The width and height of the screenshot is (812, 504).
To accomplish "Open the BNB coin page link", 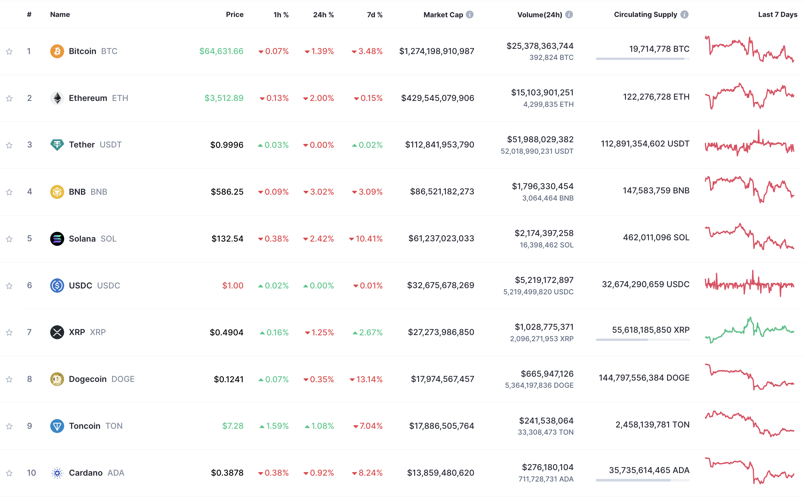I will pyautogui.click(x=77, y=192).
